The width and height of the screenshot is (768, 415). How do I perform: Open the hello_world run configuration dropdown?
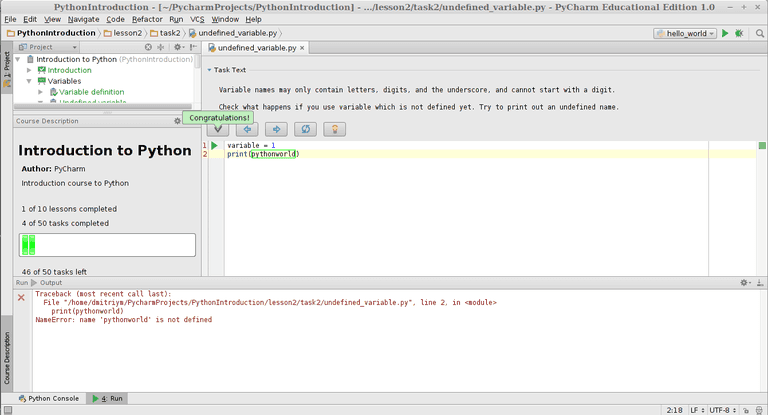[x=685, y=33]
